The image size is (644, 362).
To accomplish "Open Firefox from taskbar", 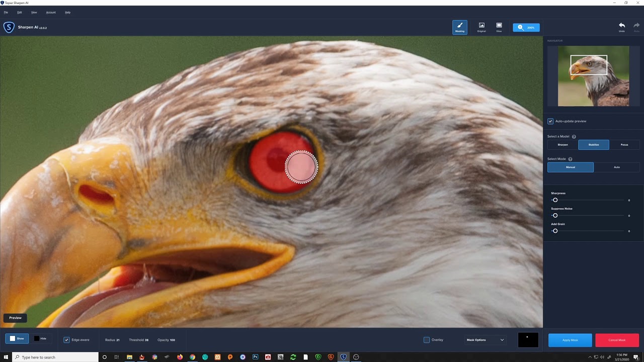I will pyautogui.click(x=180, y=357).
